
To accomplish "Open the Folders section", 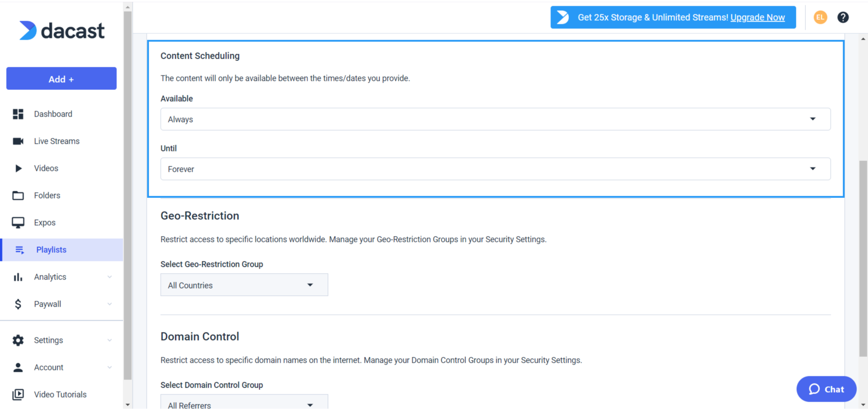I will (x=47, y=195).
